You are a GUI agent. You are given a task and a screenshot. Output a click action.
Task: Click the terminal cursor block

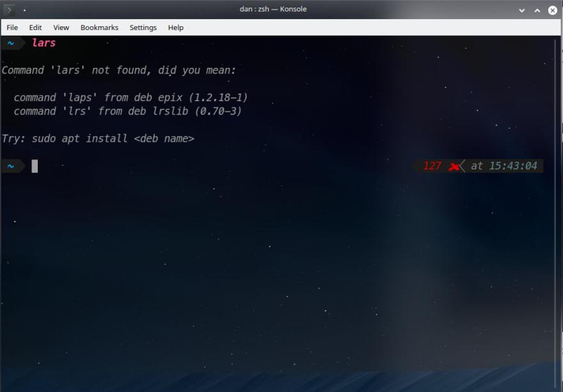[34, 166]
